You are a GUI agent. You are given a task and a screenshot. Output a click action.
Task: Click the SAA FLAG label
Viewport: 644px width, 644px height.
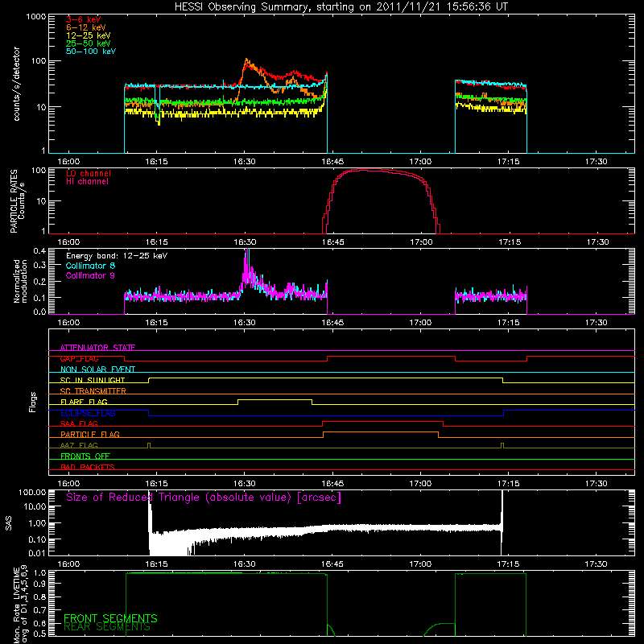[x=79, y=423]
